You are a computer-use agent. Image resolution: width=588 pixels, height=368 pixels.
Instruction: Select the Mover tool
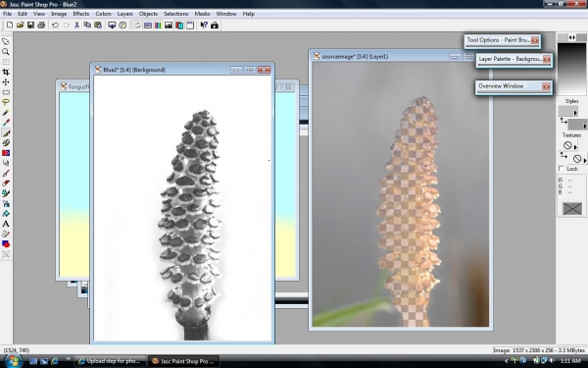[6, 81]
